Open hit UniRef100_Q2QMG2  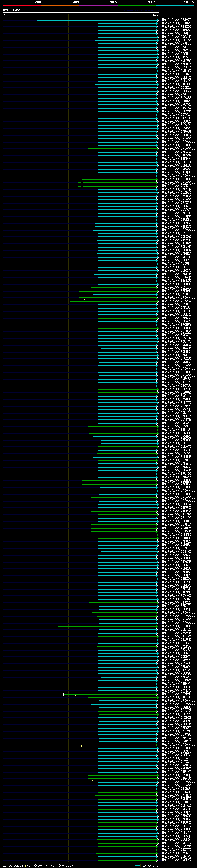(x=177, y=484)
